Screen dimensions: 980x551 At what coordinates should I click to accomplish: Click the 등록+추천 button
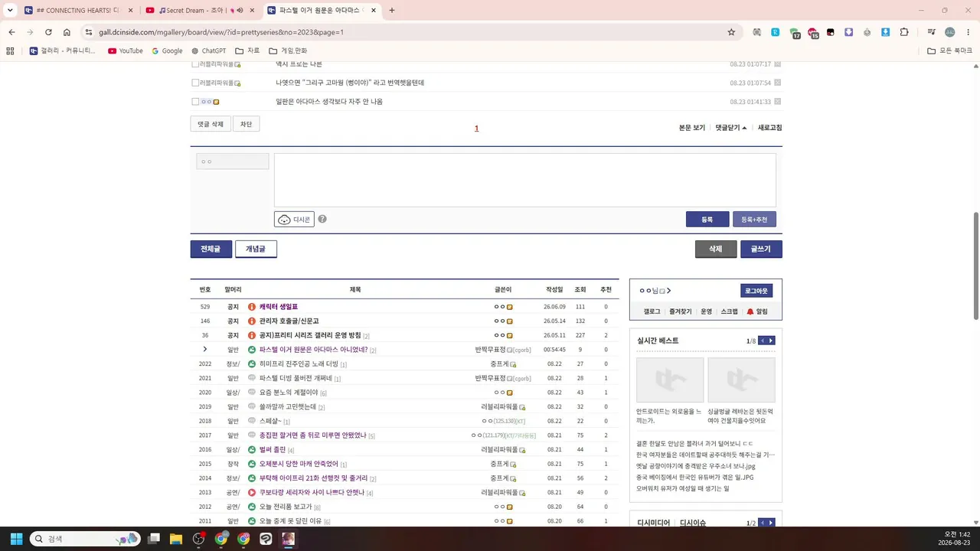754,220
